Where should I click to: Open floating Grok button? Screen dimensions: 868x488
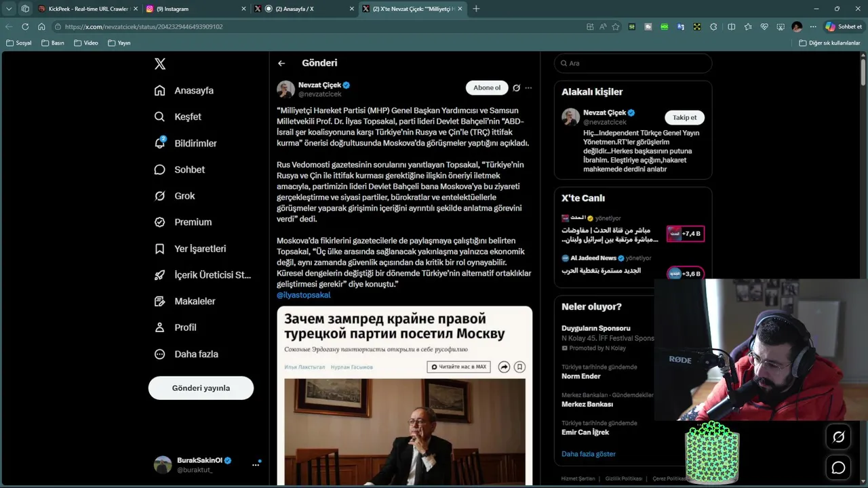[839, 437]
